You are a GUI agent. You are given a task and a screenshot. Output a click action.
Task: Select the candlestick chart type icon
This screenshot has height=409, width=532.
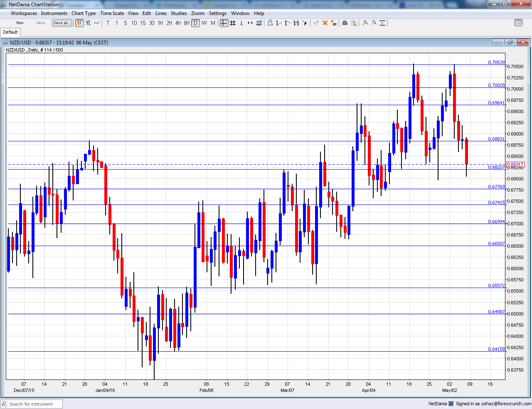[x=79, y=23]
